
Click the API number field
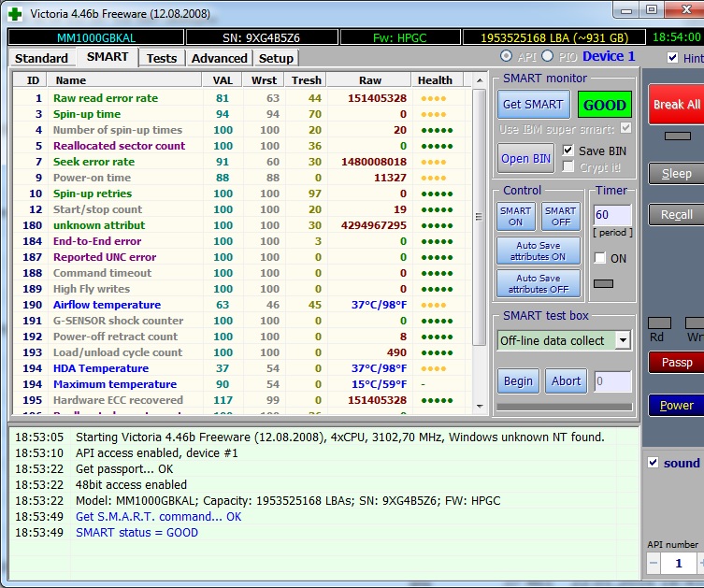(x=679, y=564)
